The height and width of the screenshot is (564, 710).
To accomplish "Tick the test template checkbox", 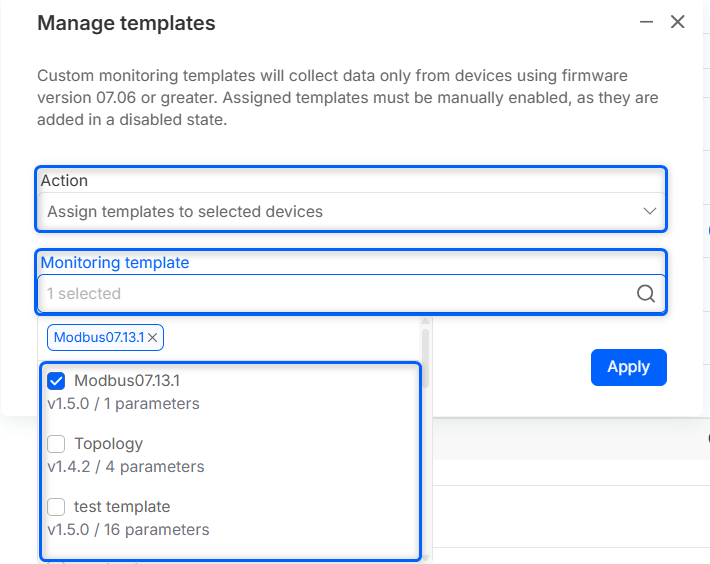I will pos(57,506).
